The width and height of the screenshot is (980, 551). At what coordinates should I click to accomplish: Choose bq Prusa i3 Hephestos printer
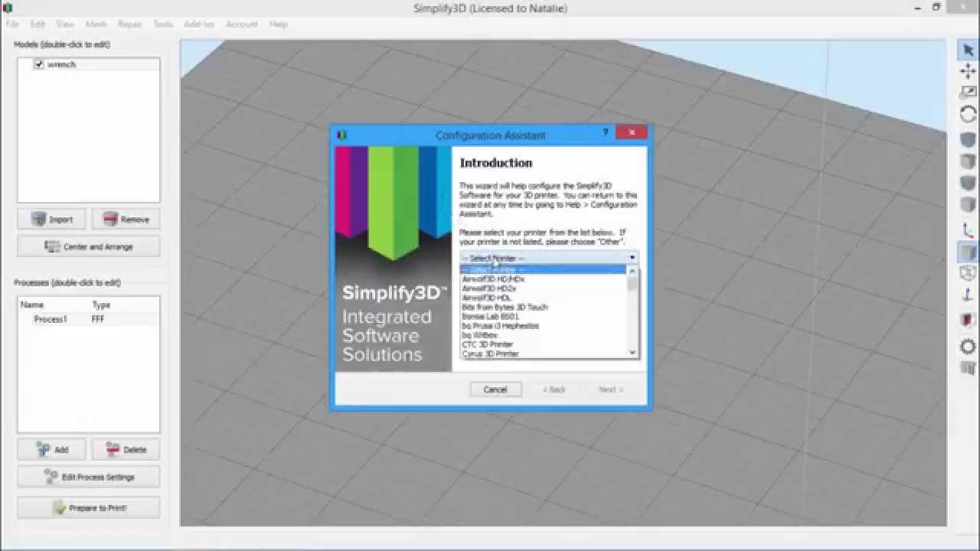point(544,326)
